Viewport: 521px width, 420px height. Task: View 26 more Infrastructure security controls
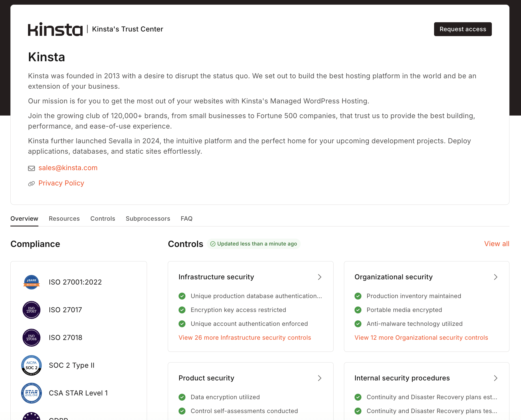tap(245, 338)
